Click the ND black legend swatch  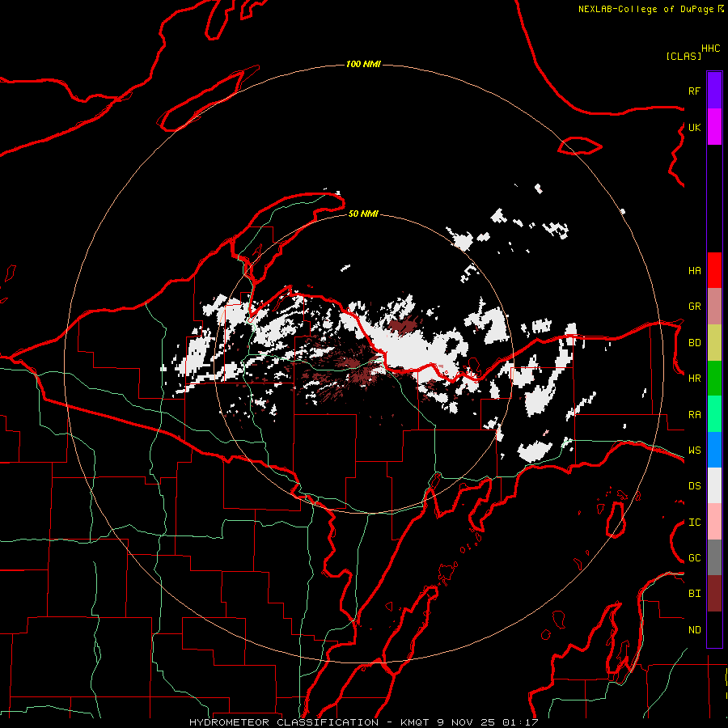(714, 629)
